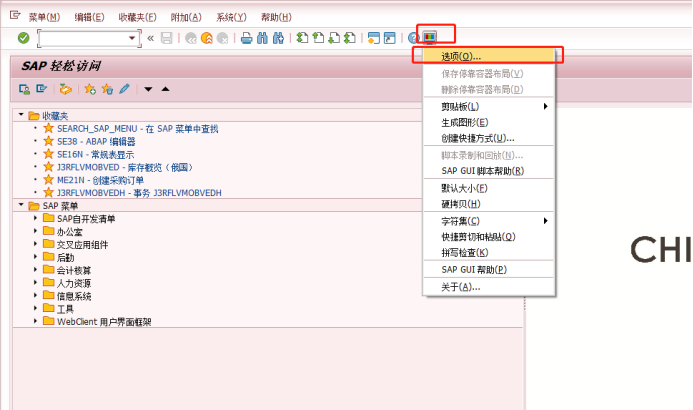Viewport: 693px width, 410px height.
Task: Select favorite ME21N - 创建采购订单
Action: pyautogui.click(x=100, y=180)
